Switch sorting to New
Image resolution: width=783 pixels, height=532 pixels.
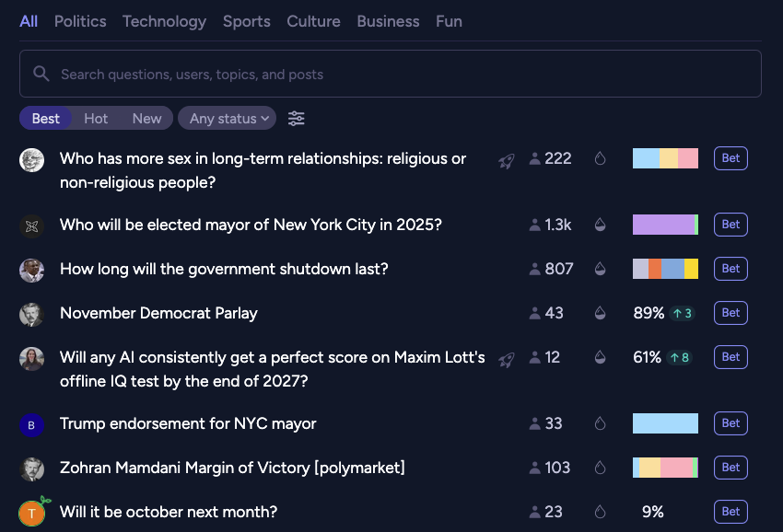tap(146, 118)
